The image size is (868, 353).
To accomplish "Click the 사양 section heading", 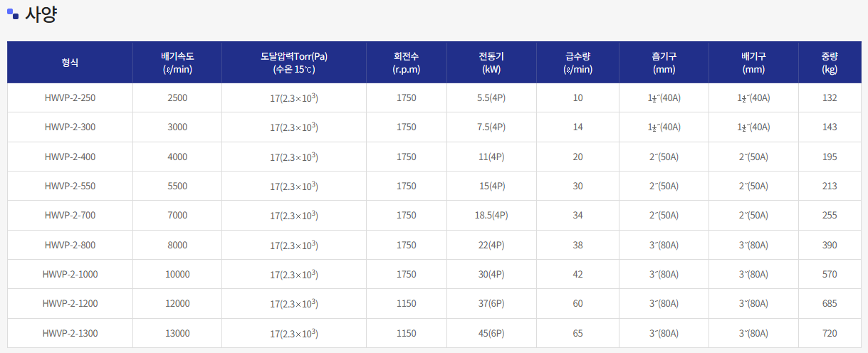I will (x=41, y=14).
